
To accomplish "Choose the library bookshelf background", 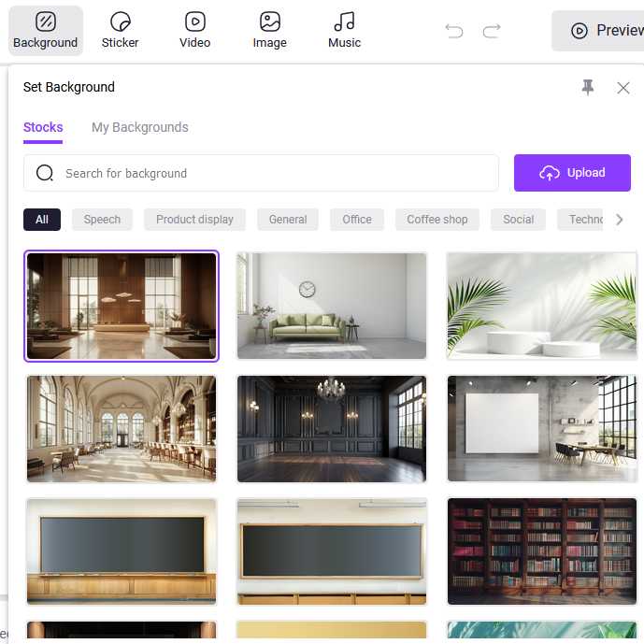I will point(542,551).
